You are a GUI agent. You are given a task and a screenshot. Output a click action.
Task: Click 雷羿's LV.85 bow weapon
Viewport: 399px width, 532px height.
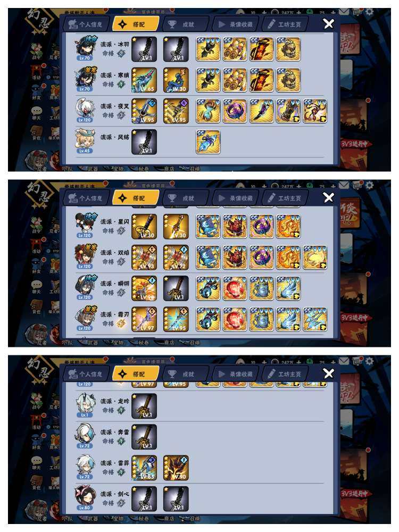click(x=144, y=468)
